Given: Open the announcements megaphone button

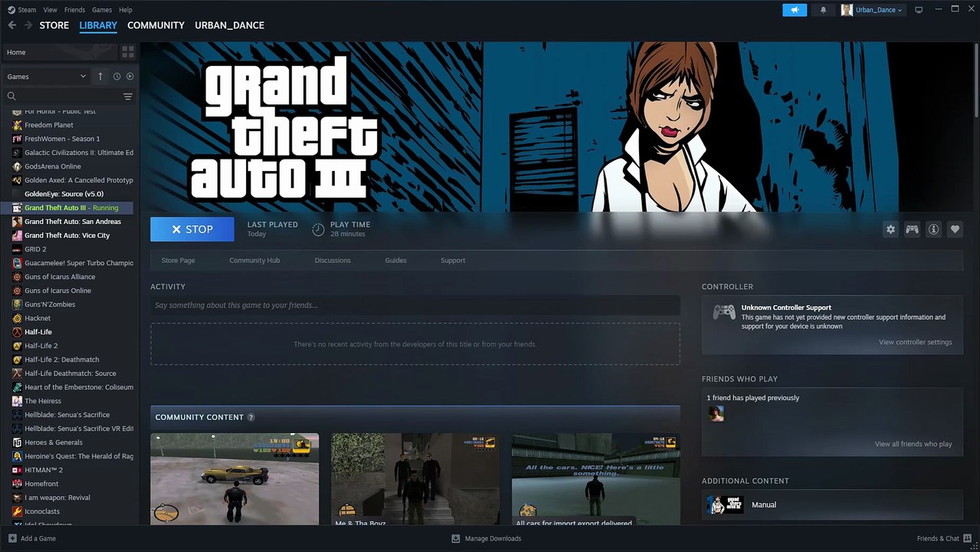Looking at the screenshot, I should 795,10.
